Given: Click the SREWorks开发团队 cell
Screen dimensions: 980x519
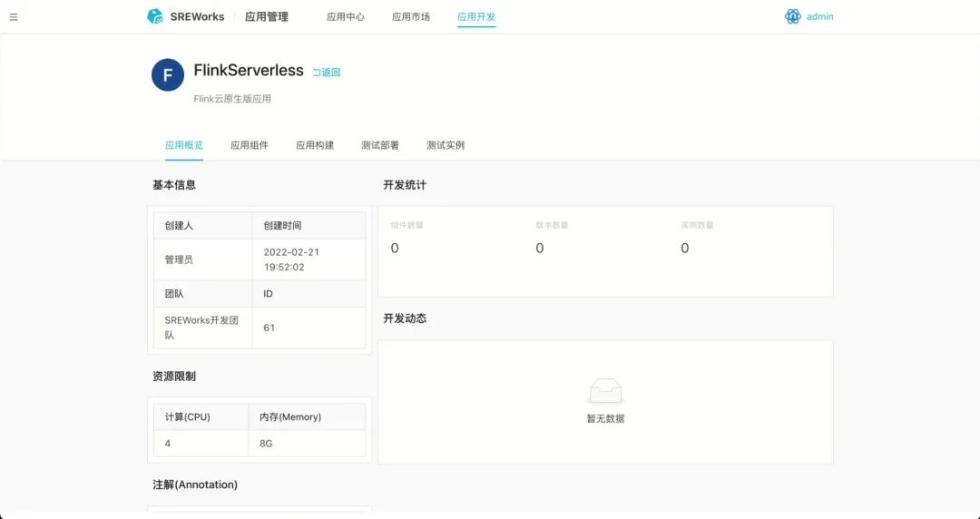Looking at the screenshot, I should click(203, 328).
